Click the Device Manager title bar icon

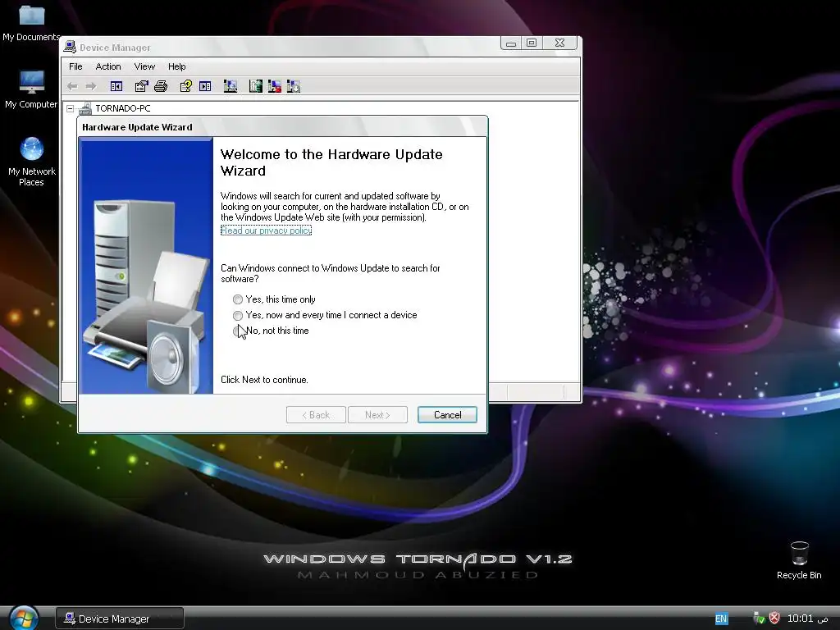click(70, 47)
